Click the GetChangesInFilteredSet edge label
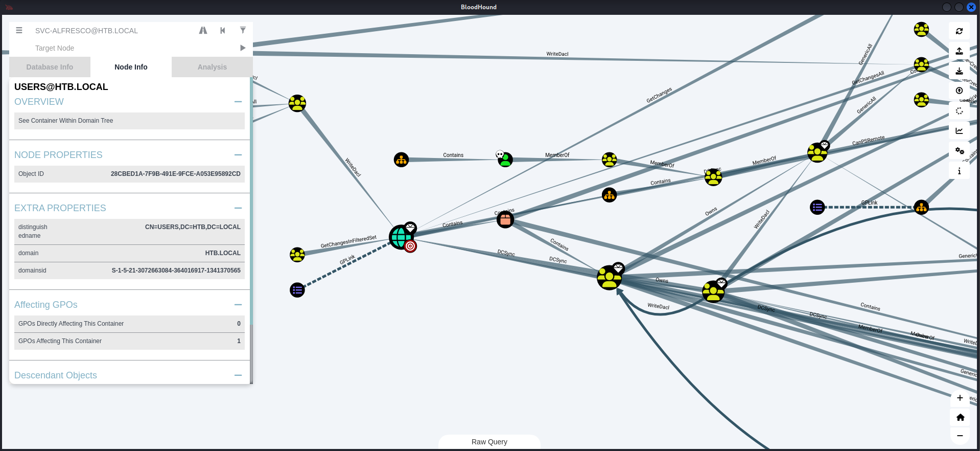980x451 pixels. [348, 241]
